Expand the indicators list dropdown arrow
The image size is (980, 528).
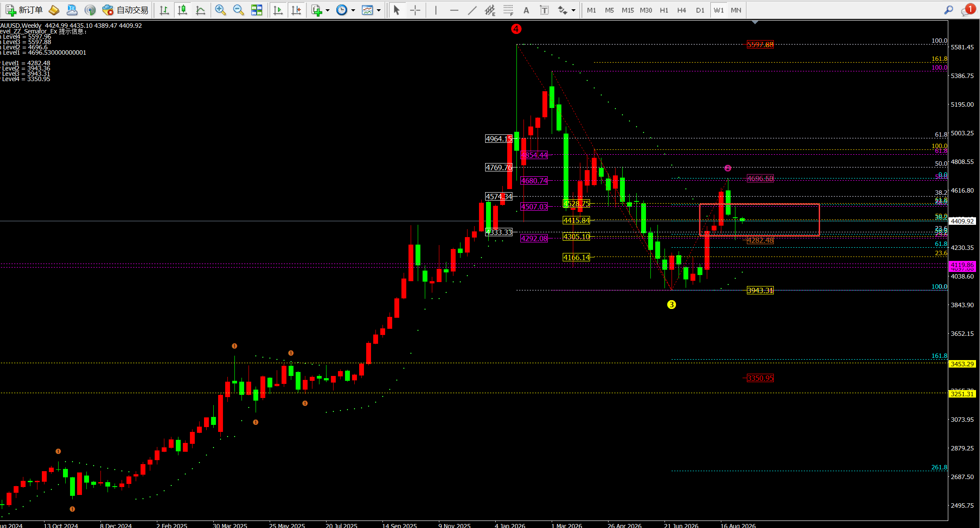point(327,10)
